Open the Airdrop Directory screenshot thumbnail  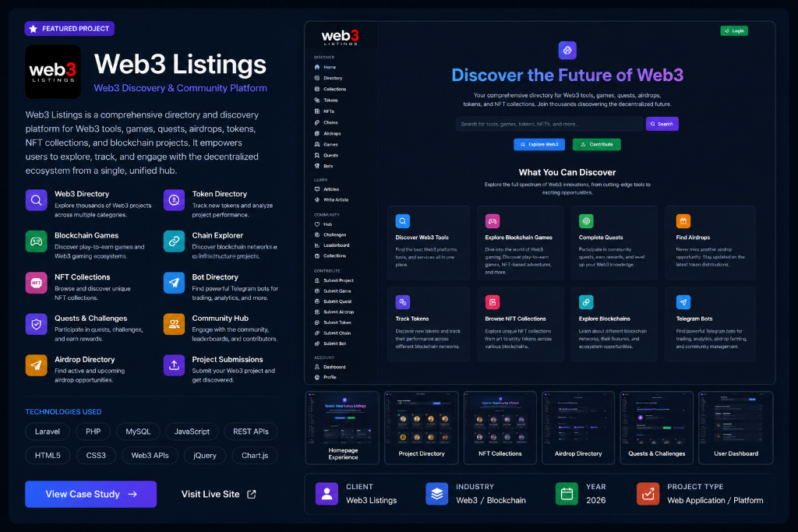pyautogui.click(x=579, y=428)
